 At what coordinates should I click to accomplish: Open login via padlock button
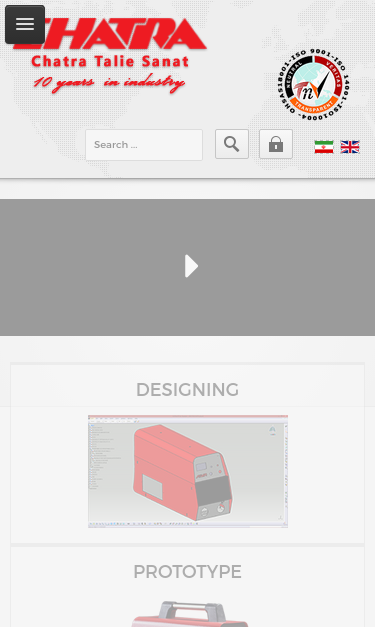[x=276, y=144]
